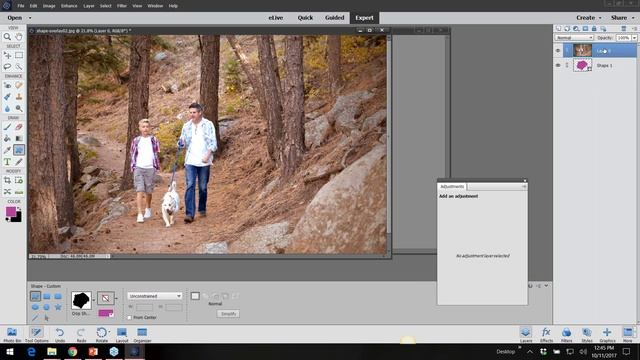This screenshot has height=360, width=640.
Task: Open the Filter menu
Action: tap(122, 6)
